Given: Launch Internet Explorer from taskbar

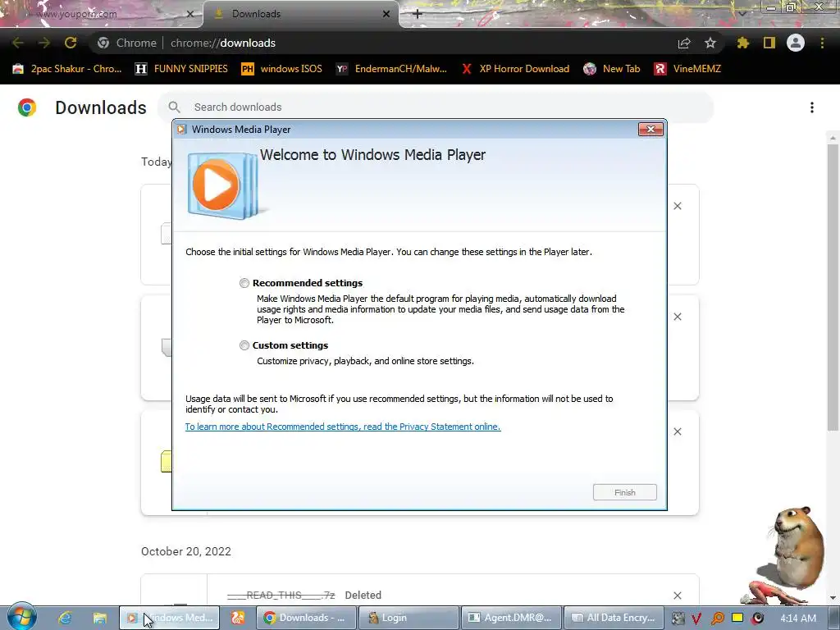Looking at the screenshot, I should point(66,618).
